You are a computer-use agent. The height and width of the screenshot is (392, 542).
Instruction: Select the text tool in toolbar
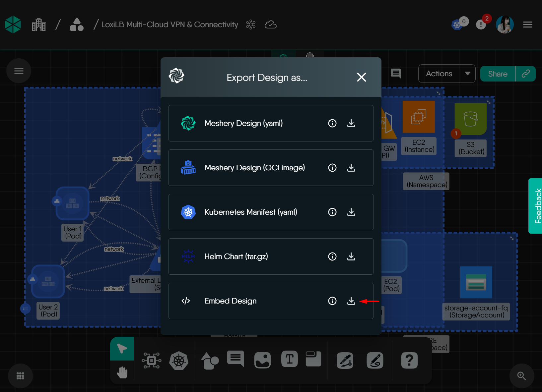pyautogui.click(x=290, y=359)
